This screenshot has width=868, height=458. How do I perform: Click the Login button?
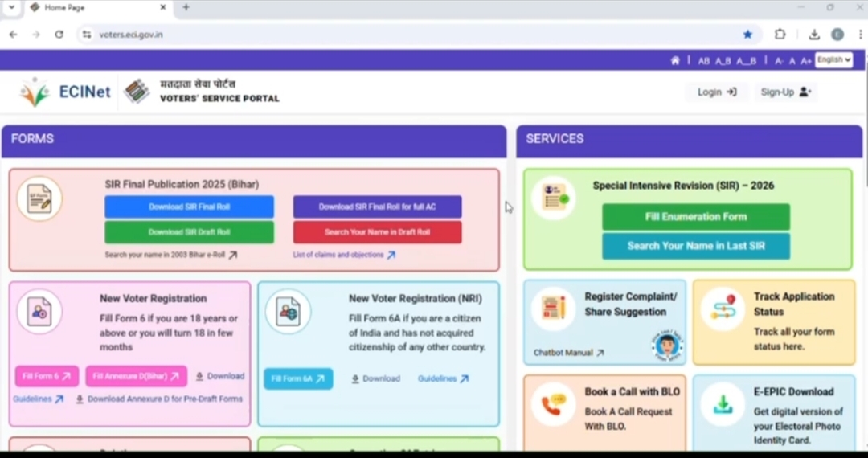coord(717,92)
